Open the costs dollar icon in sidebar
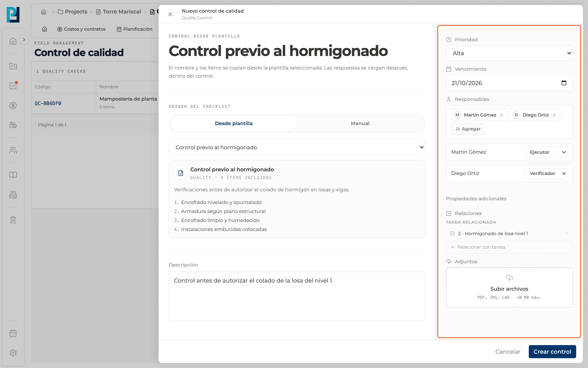 click(x=13, y=105)
